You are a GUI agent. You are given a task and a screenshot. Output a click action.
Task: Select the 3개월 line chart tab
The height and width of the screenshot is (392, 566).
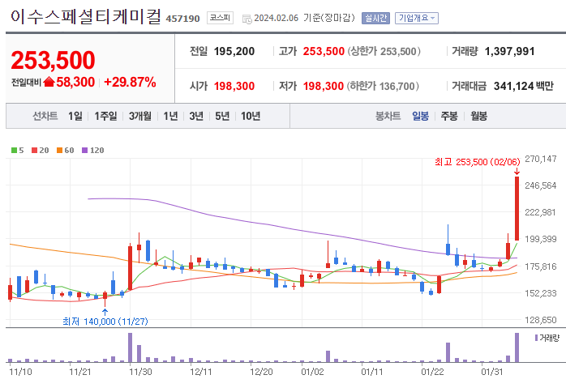click(x=140, y=116)
